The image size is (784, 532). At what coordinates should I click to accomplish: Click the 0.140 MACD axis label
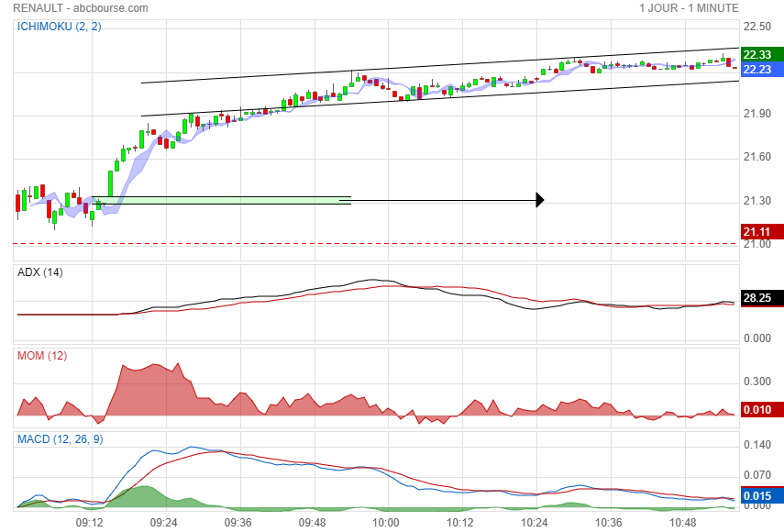click(757, 445)
